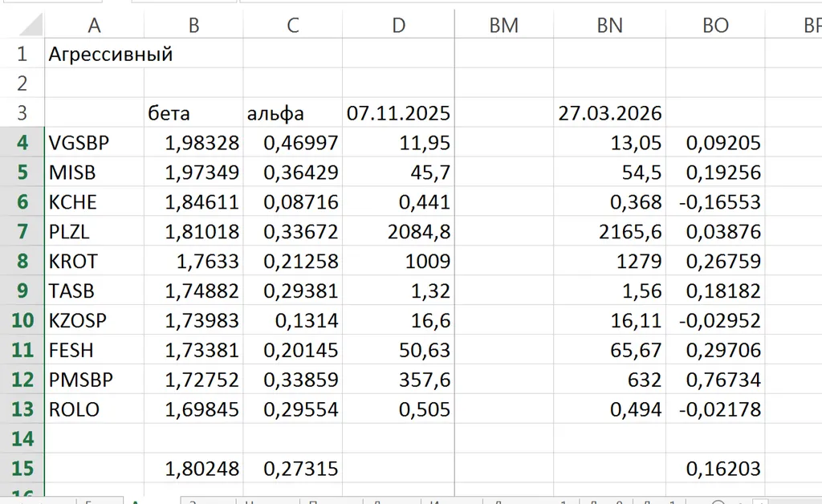Select column C header
Screen dimensions: 822x504
pyautogui.click(x=292, y=25)
